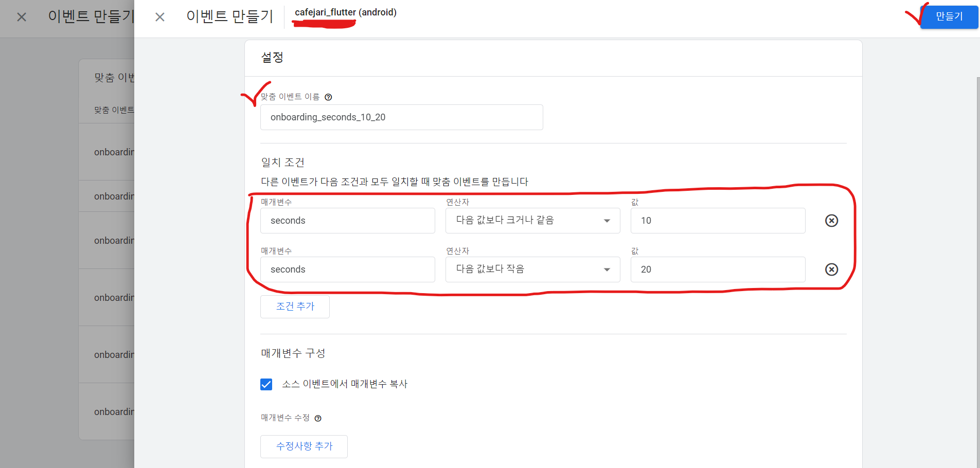Edit the value field containing 10
The image size is (980, 468).
click(x=718, y=221)
